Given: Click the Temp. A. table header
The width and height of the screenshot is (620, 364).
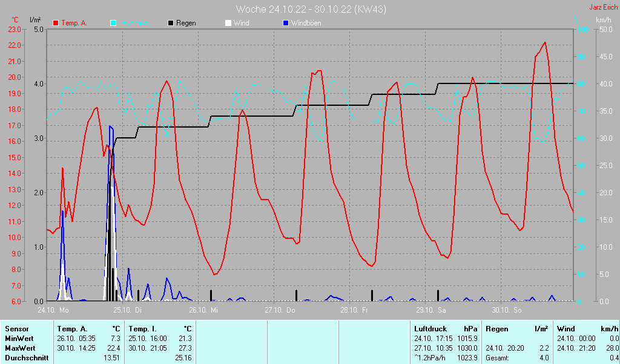Looking at the screenshot, I should [71, 329].
